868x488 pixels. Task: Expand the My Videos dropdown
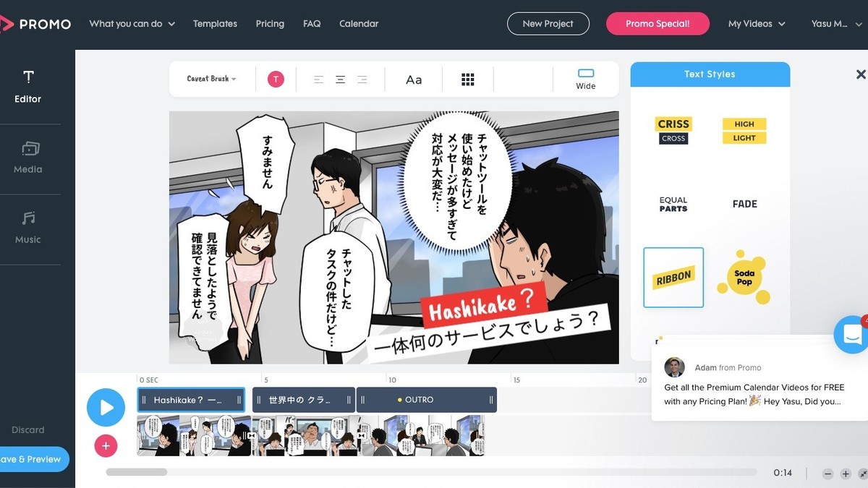[x=756, y=24]
